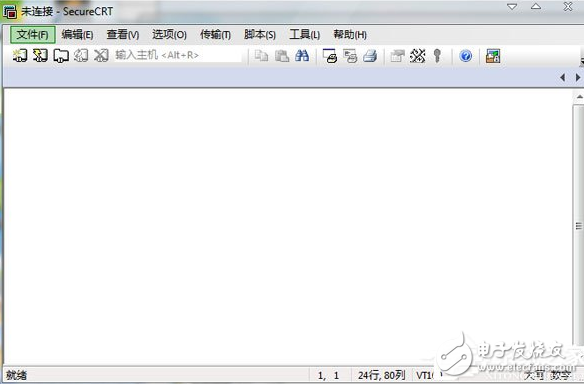The image size is (584, 384).
Task: Click the Public Key key icon
Action: 438,56
